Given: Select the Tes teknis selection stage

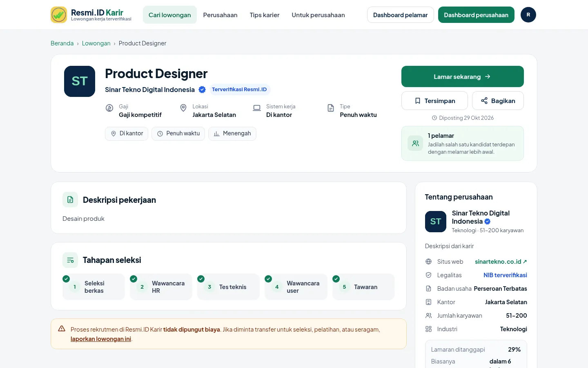Looking at the screenshot, I should [x=228, y=287].
